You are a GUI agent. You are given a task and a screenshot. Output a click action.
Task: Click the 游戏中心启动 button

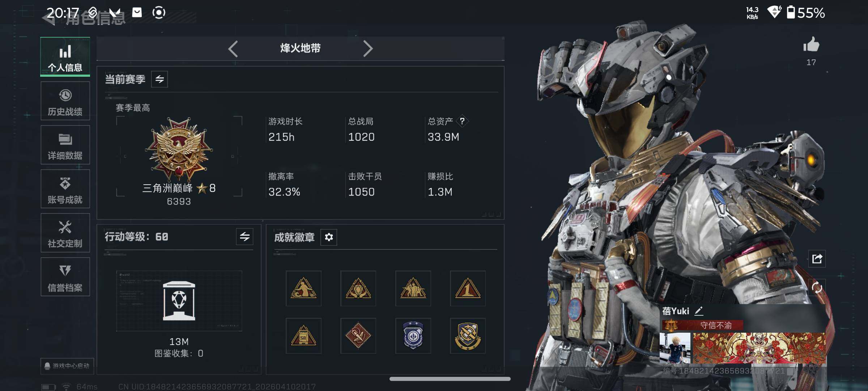point(67,366)
